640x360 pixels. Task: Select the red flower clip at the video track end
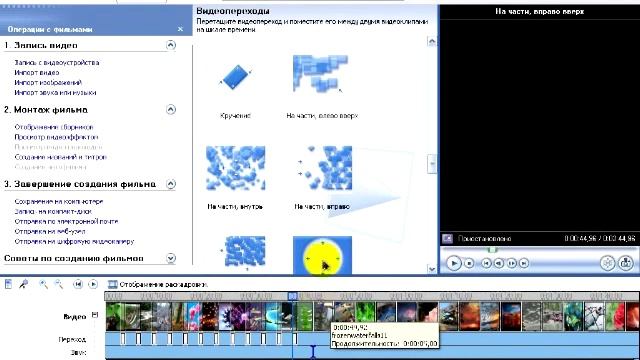click(x=632, y=316)
